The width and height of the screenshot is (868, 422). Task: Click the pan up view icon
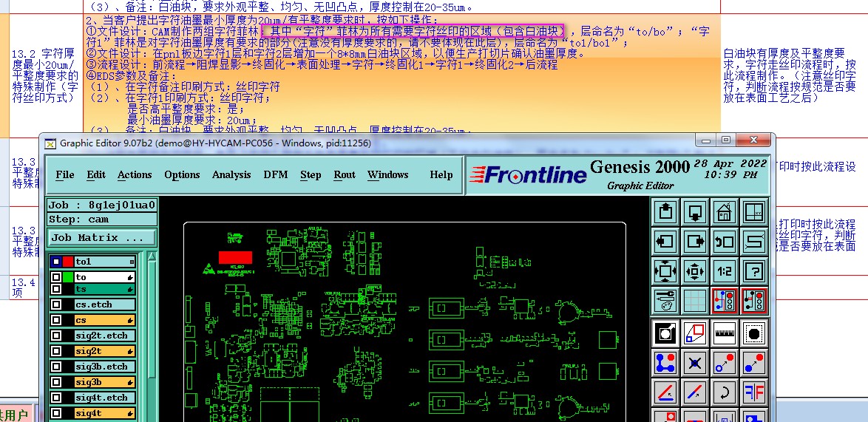[x=666, y=212]
